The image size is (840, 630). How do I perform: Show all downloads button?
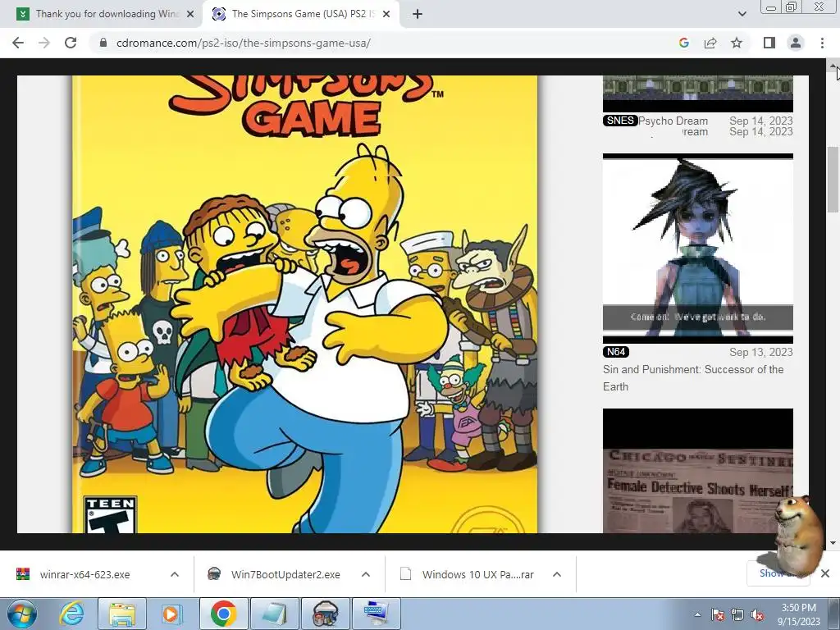[x=779, y=573]
